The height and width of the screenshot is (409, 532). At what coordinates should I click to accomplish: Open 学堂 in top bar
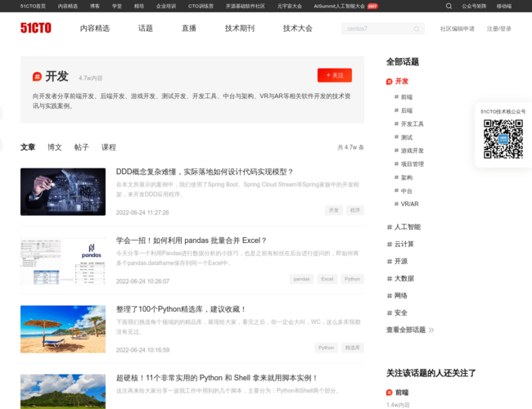pos(117,6)
